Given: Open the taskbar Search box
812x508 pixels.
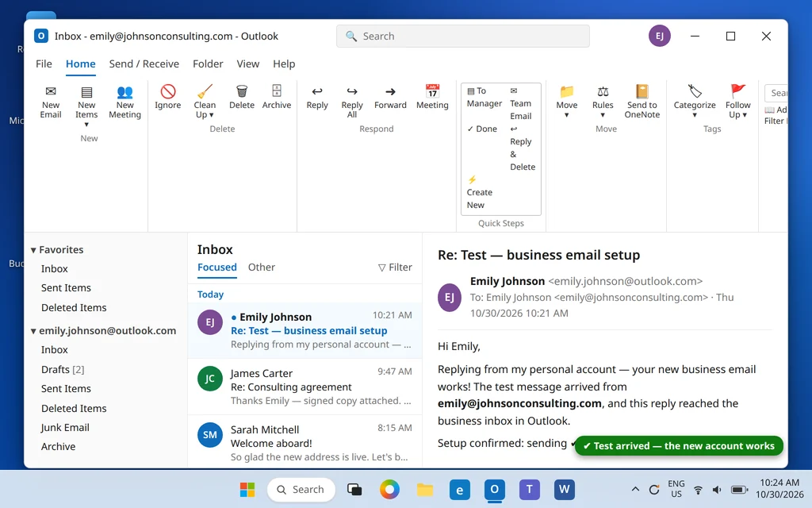Looking at the screenshot, I should 301,489.
